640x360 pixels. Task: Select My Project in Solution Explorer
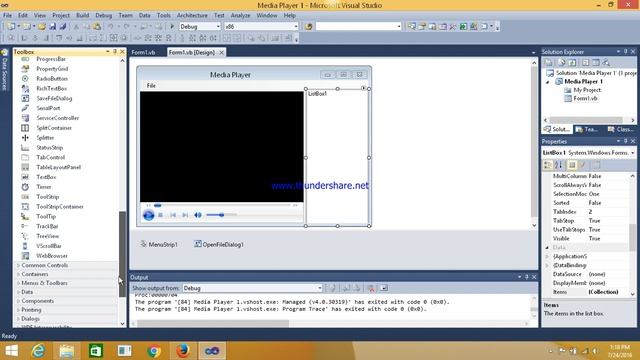click(x=587, y=90)
